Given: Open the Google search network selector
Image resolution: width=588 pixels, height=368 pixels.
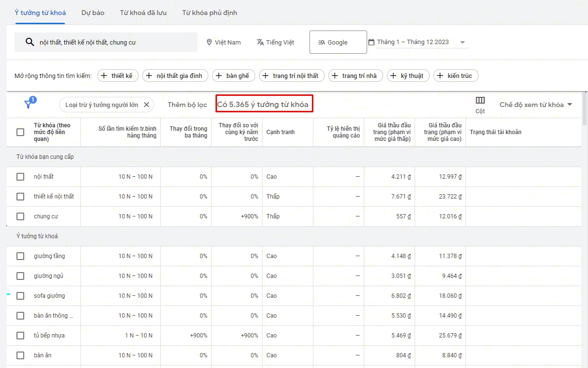Looking at the screenshot, I should [x=338, y=42].
